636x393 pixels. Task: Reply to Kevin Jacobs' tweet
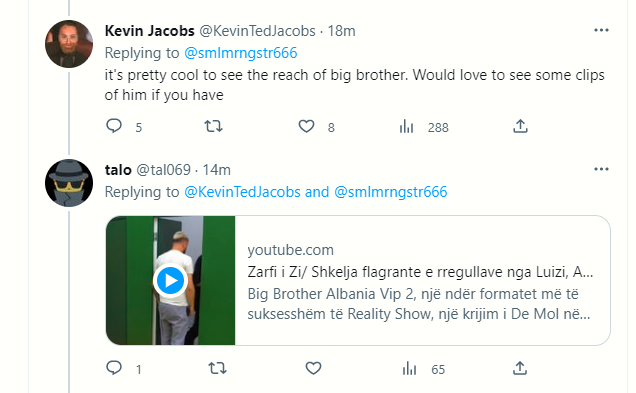pos(114,126)
